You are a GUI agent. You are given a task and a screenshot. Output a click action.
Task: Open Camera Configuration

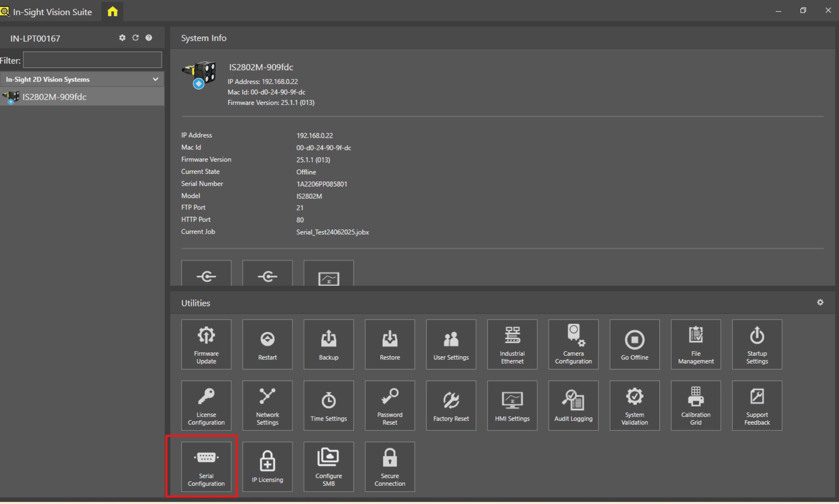pos(573,344)
